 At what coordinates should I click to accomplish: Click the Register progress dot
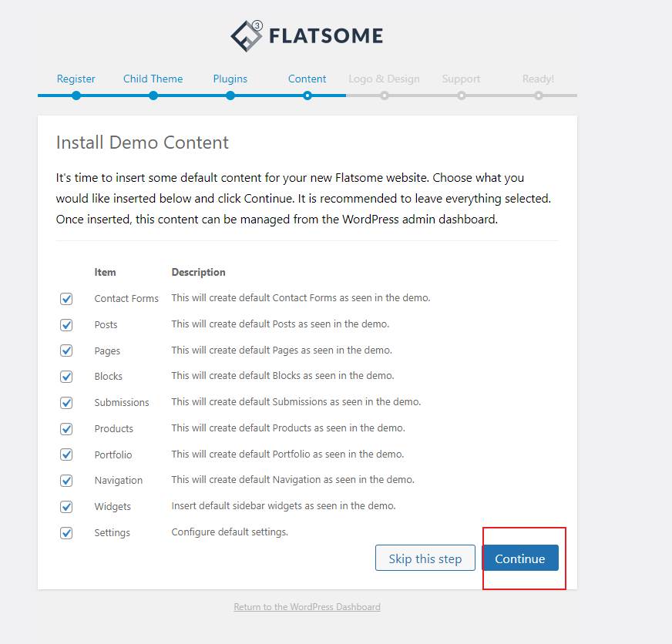click(x=76, y=96)
